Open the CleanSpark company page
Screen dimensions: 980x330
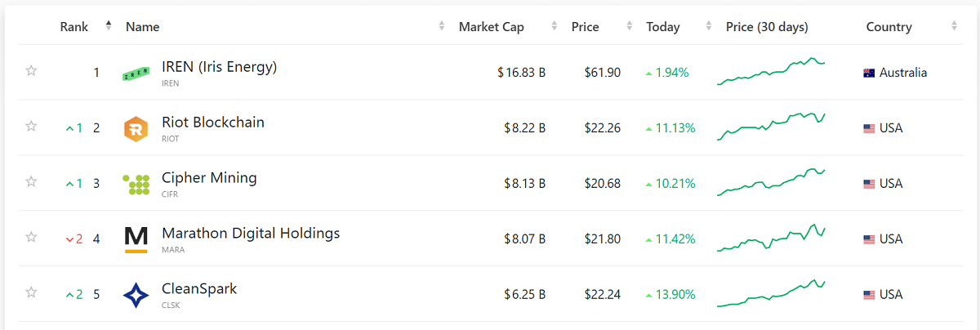pyautogui.click(x=199, y=289)
